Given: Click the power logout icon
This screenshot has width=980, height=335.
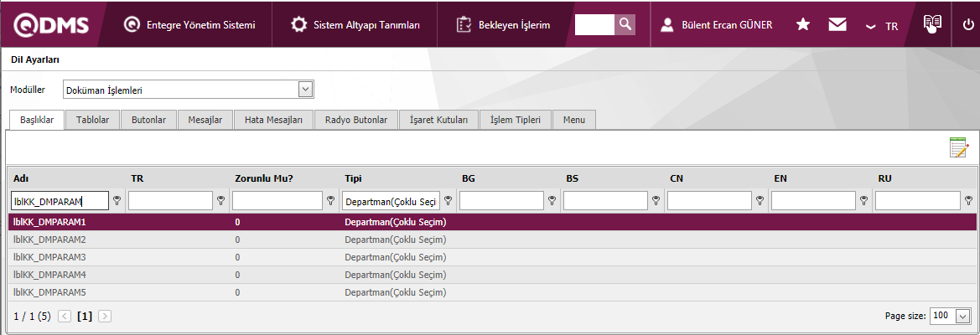Looking at the screenshot, I should coord(969,24).
